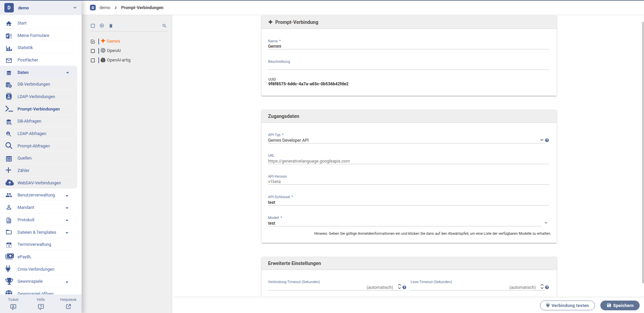Click the Zähler plus icon in sidebar
Screen dimensions: 644x313
9,170
